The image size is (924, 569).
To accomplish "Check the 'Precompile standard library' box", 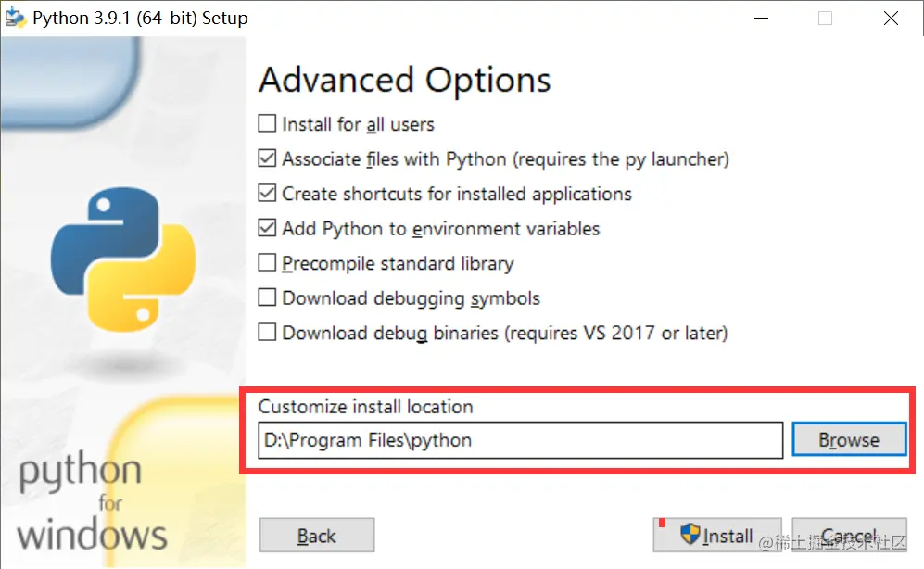I will (267, 263).
